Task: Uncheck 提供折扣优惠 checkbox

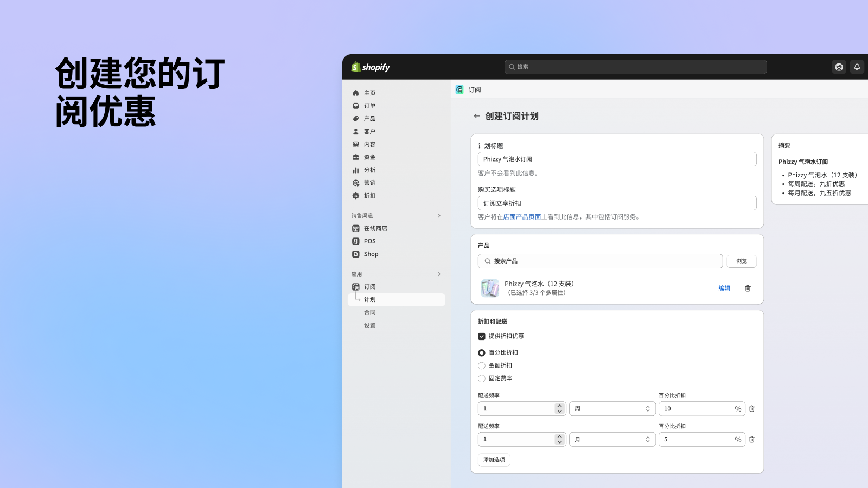Action: [x=482, y=336]
